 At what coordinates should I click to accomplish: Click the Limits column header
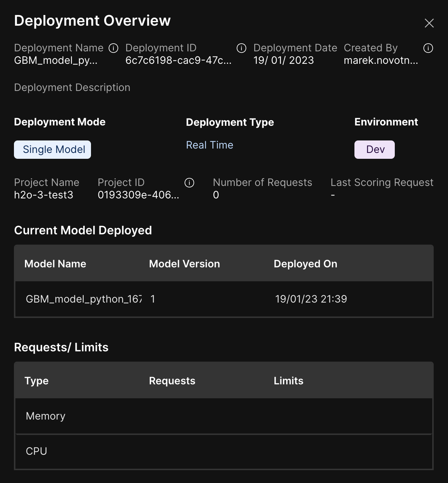click(x=288, y=381)
